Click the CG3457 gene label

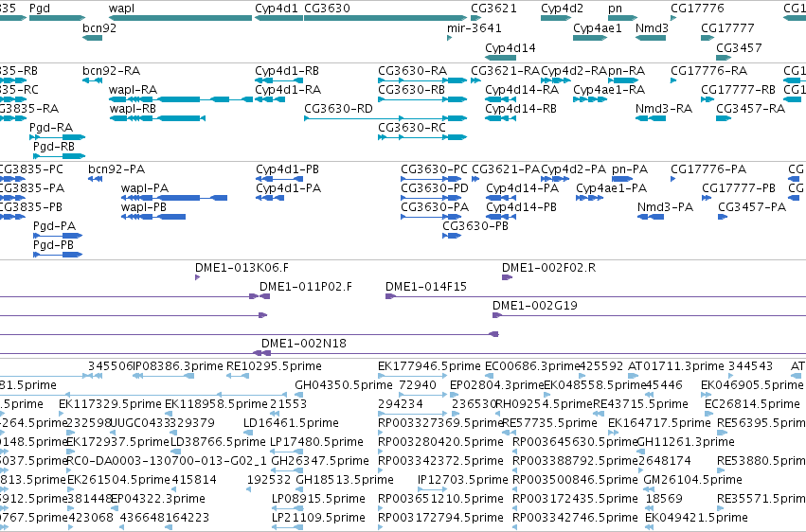739,48
